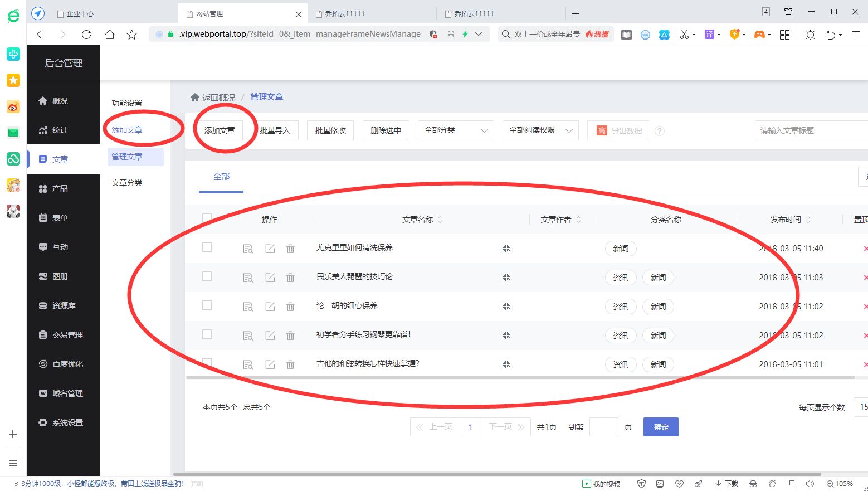The image size is (868, 491).
Task: Open the 全部分类 dropdown
Action: (456, 130)
